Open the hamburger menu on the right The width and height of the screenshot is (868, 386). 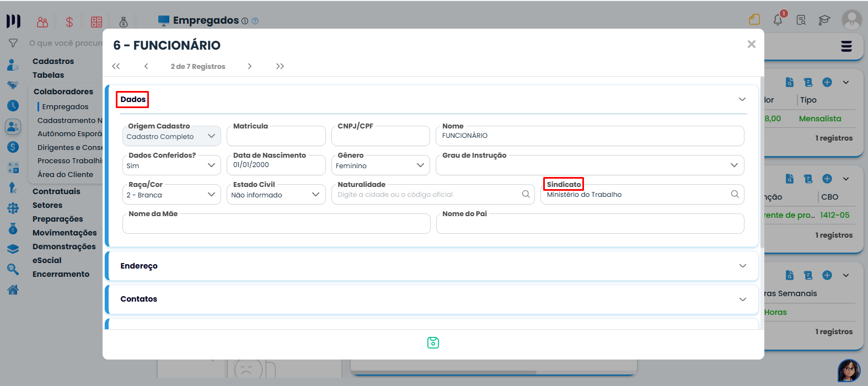tap(846, 47)
